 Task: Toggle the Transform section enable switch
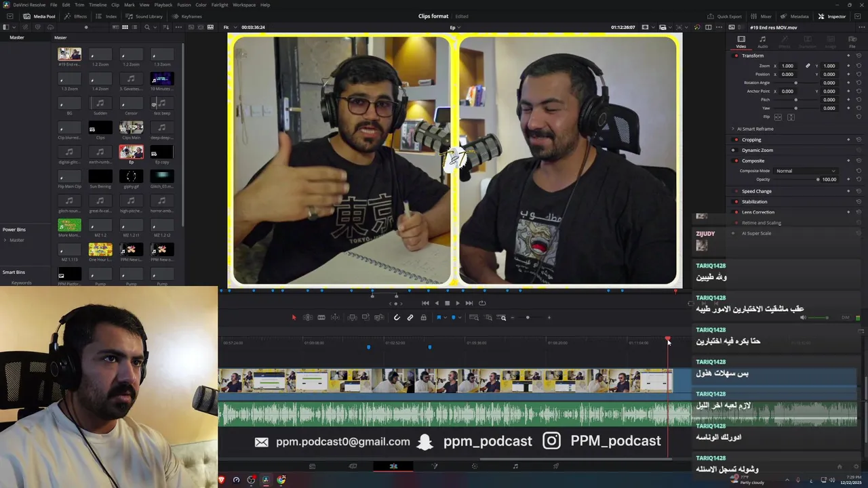(x=736, y=56)
